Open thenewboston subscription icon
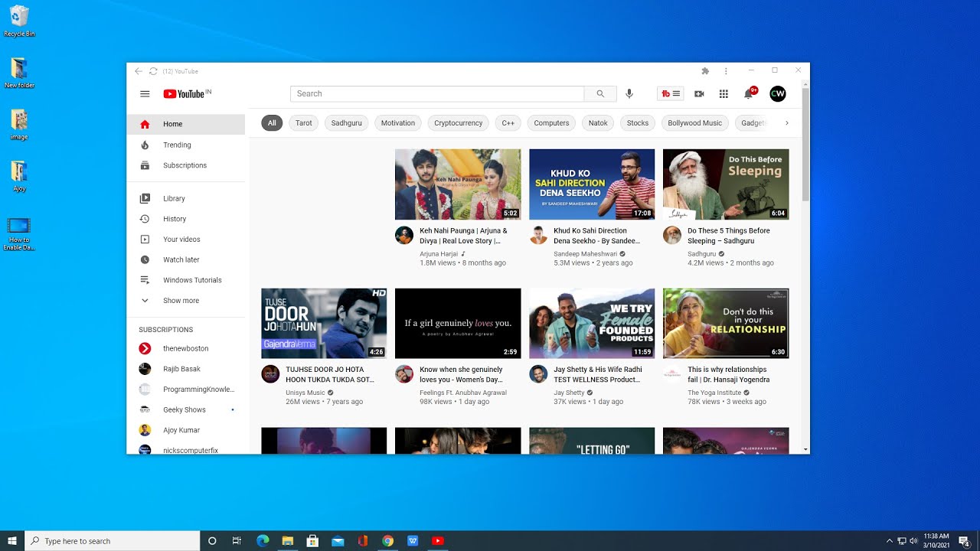The image size is (980, 551). click(145, 348)
